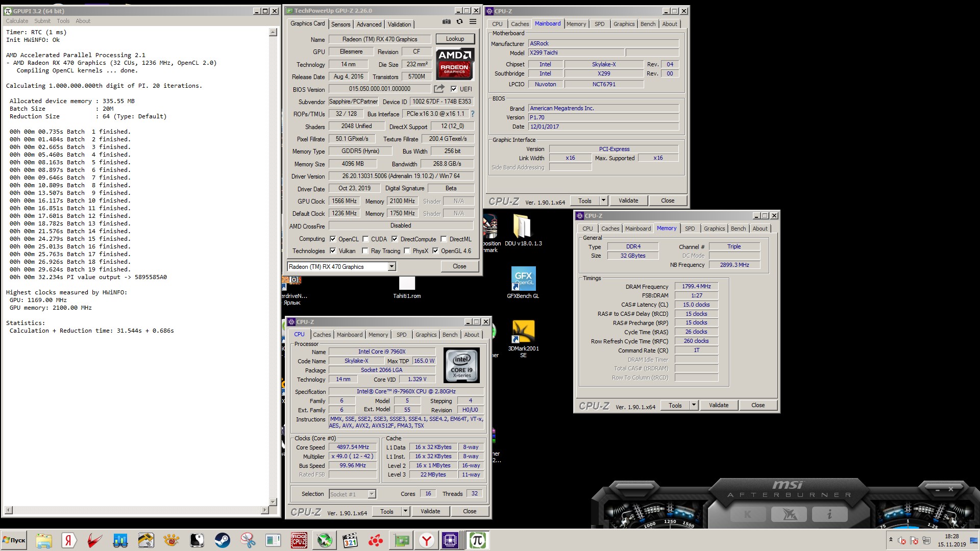The image size is (980, 551).
Task: Click GPUPI vertical scrollbar down arrow
Action: click(273, 502)
